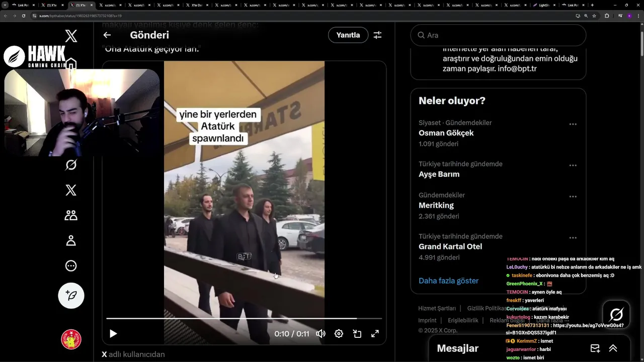644x362 pixels.
Task: Toggle video fullscreen mode
Action: pos(375,333)
